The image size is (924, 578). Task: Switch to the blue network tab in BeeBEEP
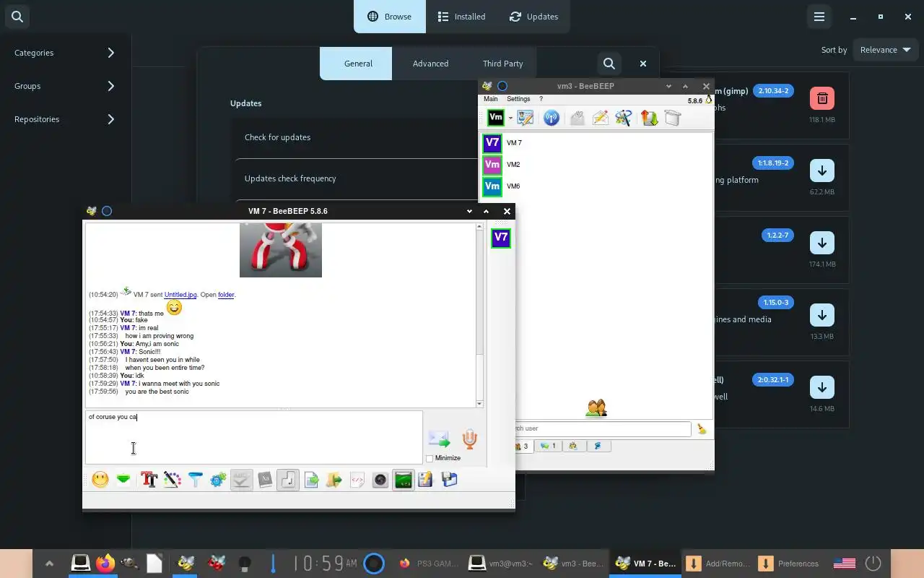point(598,447)
